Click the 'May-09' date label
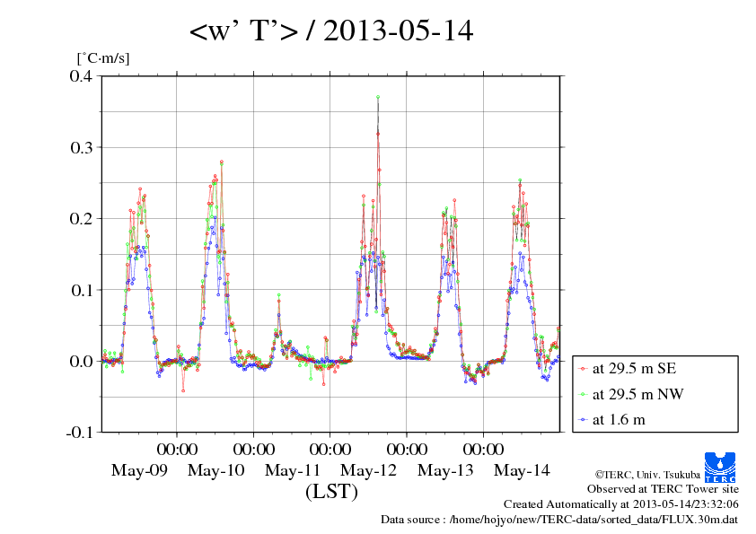756x534 pixels. point(139,470)
